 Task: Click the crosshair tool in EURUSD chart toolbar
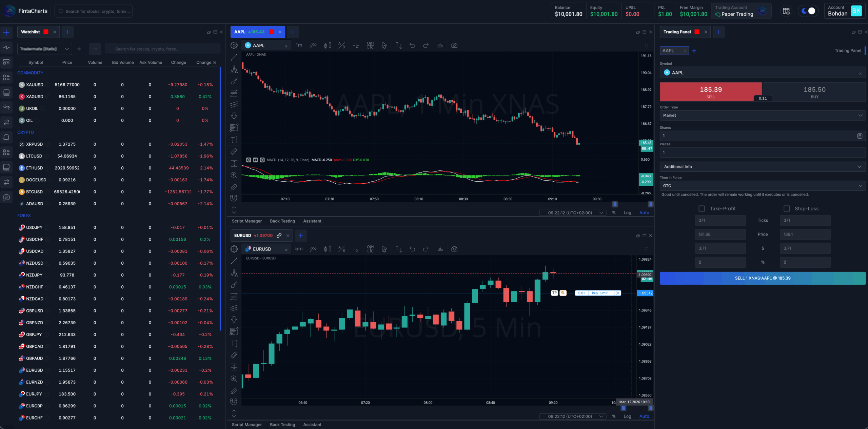click(x=356, y=249)
